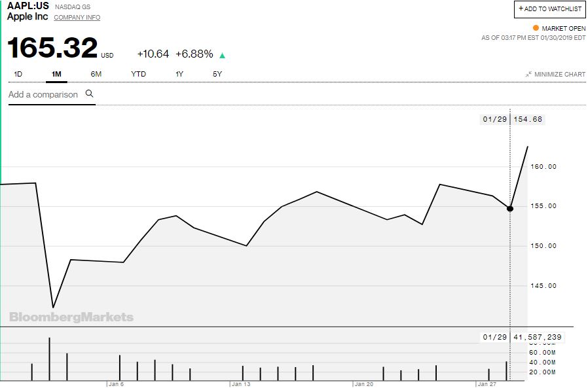Image resolution: width=588 pixels, height=390 pixels.
Task: Click the 154.68 price tooltip value
Action: click(528, 119)
